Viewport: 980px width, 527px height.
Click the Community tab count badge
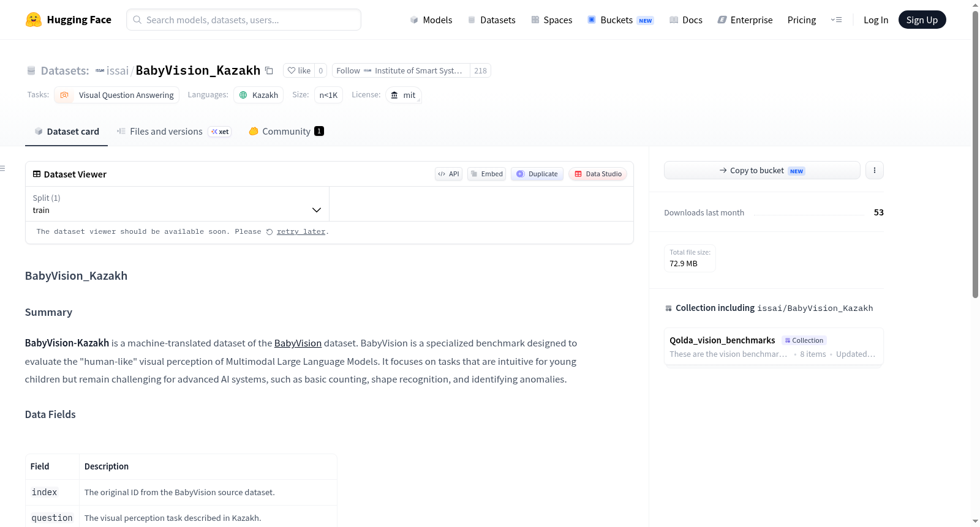point(319,131)
